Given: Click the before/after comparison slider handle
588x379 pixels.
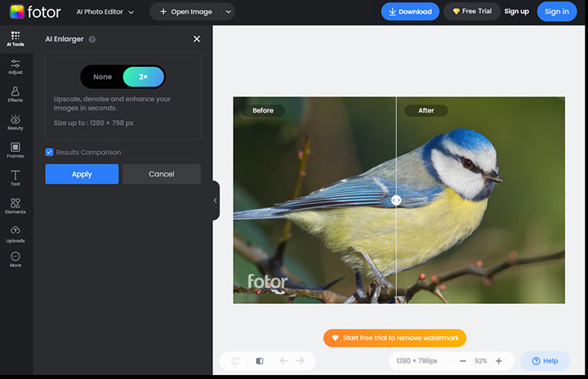Looking at the screenshot, I should coord(396,200).
